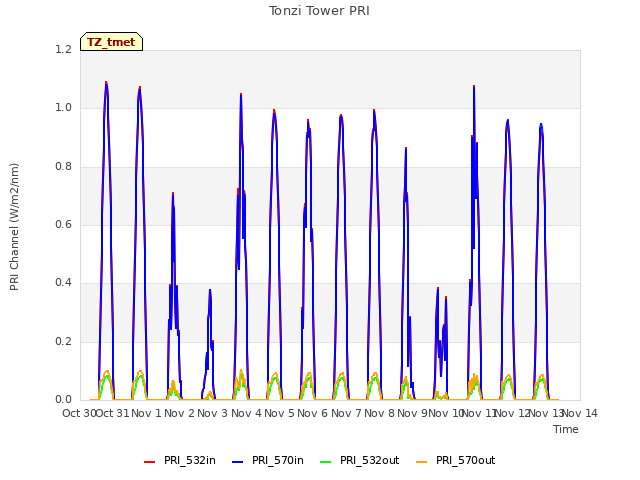Click the 0.4 y-axis tick label
Viewport: 640px width, 480px height.
63,283
